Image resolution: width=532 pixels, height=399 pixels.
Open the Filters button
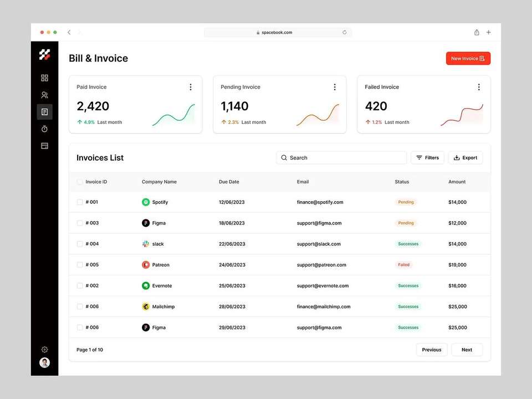point(427,158)
